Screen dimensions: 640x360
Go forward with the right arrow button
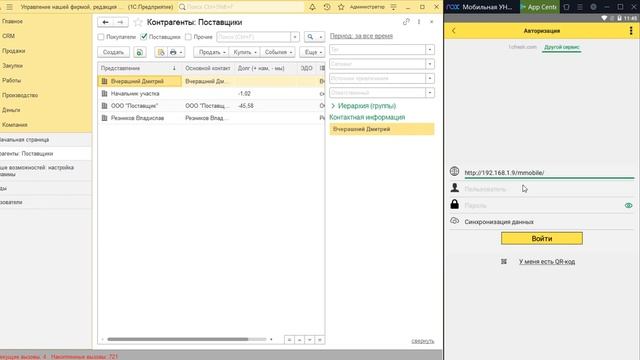pyautogui.click(x=120, y=22)
